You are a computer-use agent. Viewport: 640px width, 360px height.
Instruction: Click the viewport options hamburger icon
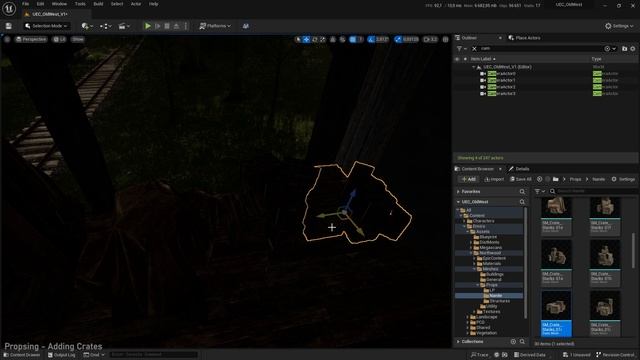pyautogui.click(x=7, y=39)
